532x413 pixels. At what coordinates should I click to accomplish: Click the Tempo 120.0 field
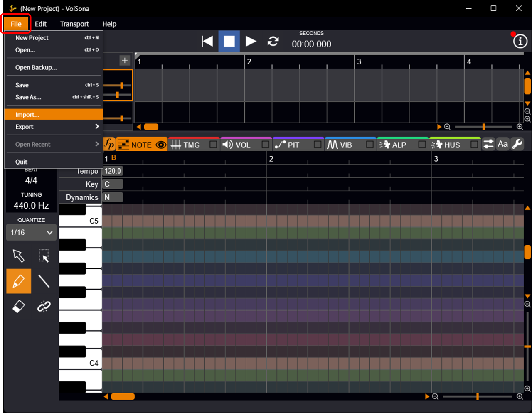(113, 171)
